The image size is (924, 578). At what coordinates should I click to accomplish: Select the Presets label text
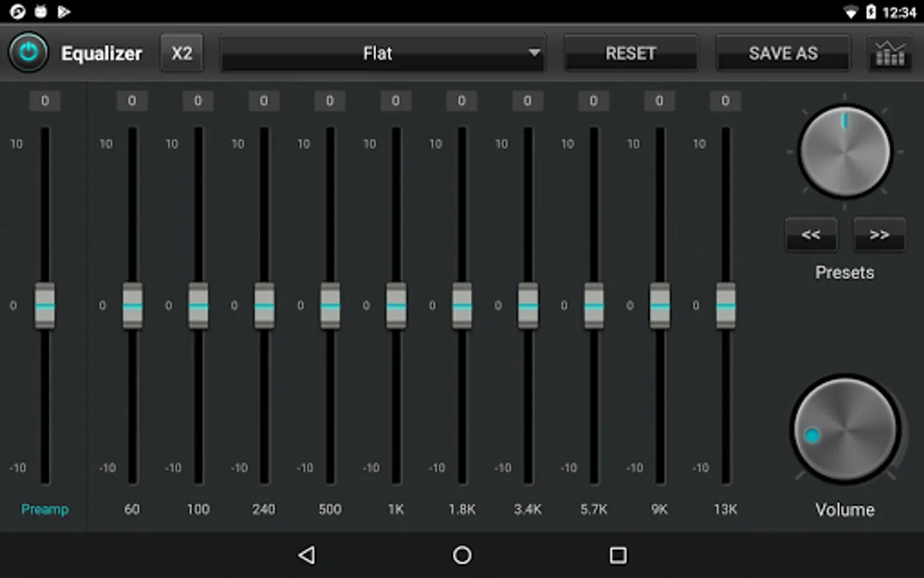(844, 272)
